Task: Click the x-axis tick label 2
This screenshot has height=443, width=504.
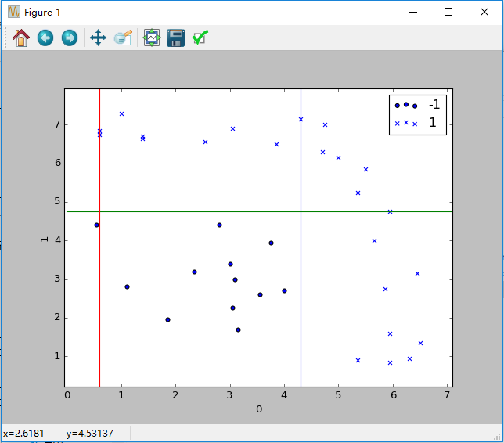Action: point(175,394)
